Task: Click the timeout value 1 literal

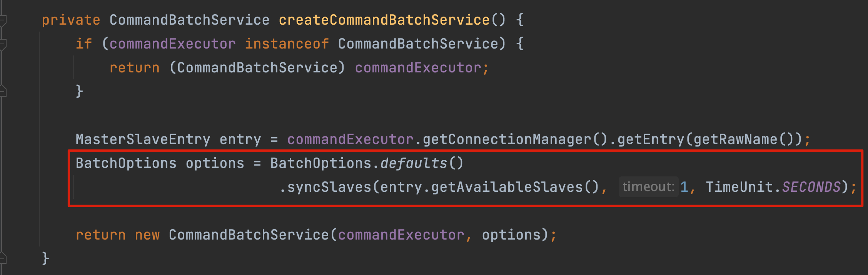Action: tap(684, 187)
